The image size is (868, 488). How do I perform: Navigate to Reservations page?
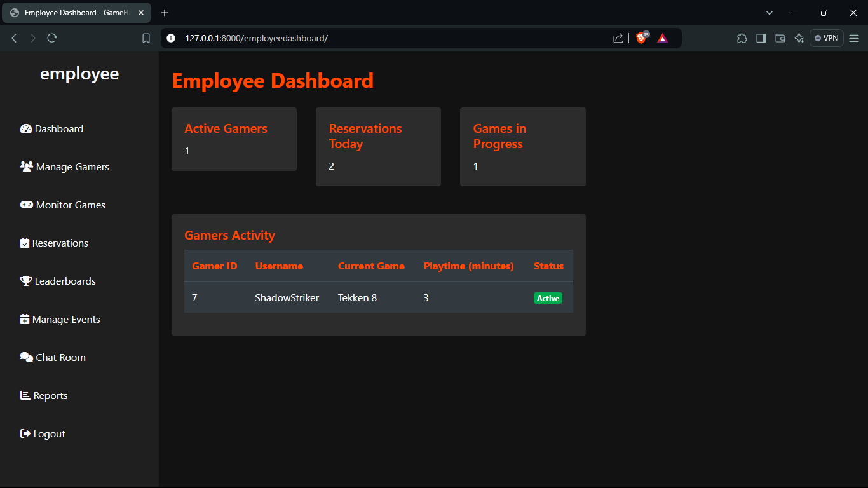click(x=54, y=243)
